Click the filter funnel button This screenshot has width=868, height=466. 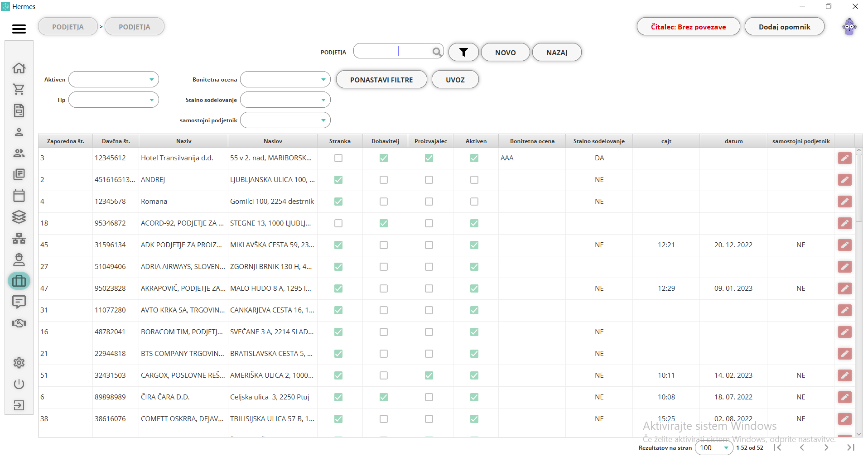[x=463, y=53]
